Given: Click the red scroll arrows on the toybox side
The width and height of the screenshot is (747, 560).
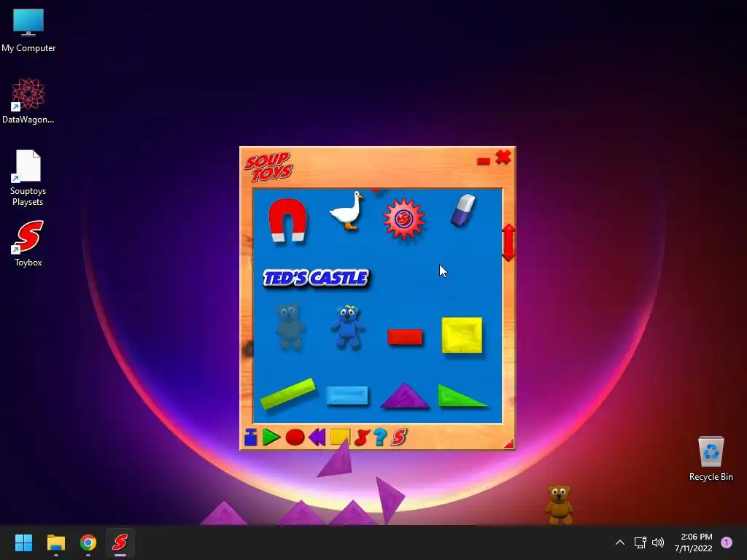Looking at the screenshot, I should (508, 243).
